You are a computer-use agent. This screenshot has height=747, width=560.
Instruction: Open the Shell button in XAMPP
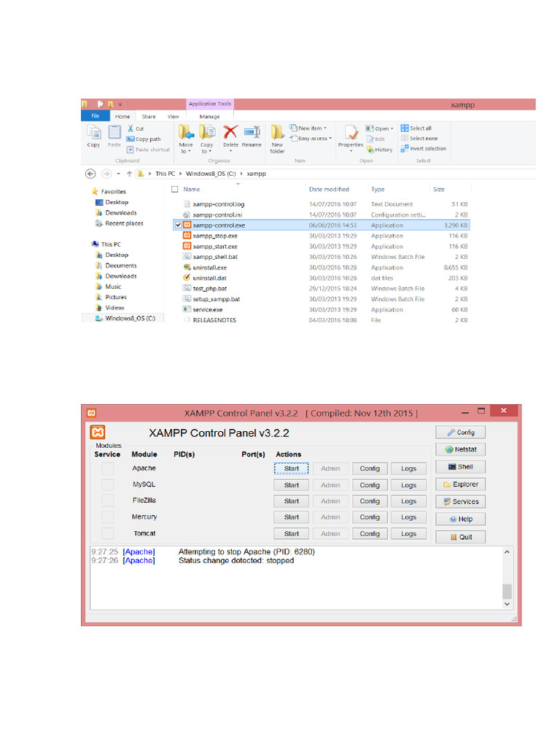click(x=461, y=467)
